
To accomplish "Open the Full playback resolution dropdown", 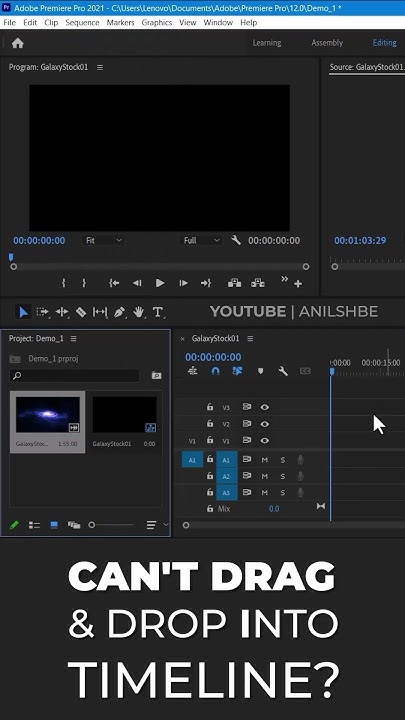I will coord(201,240).
